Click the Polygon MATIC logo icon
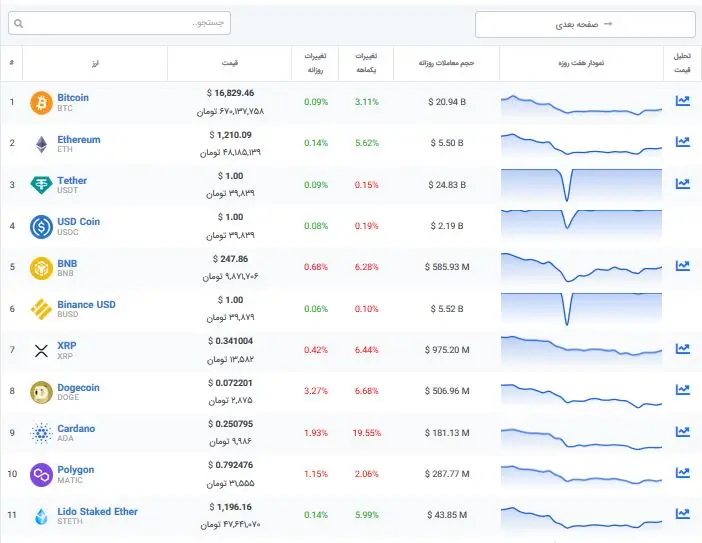 (x=41, y=474)
